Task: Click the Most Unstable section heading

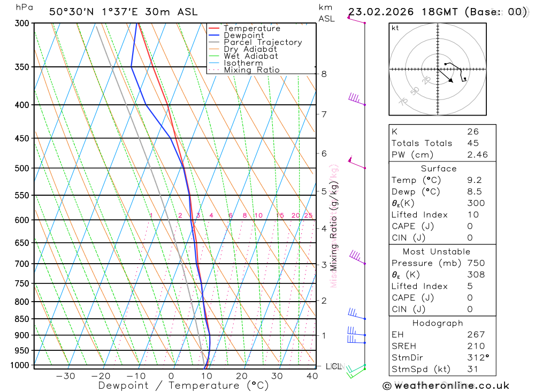Action: pyautogui.click(x=437, y=252)
